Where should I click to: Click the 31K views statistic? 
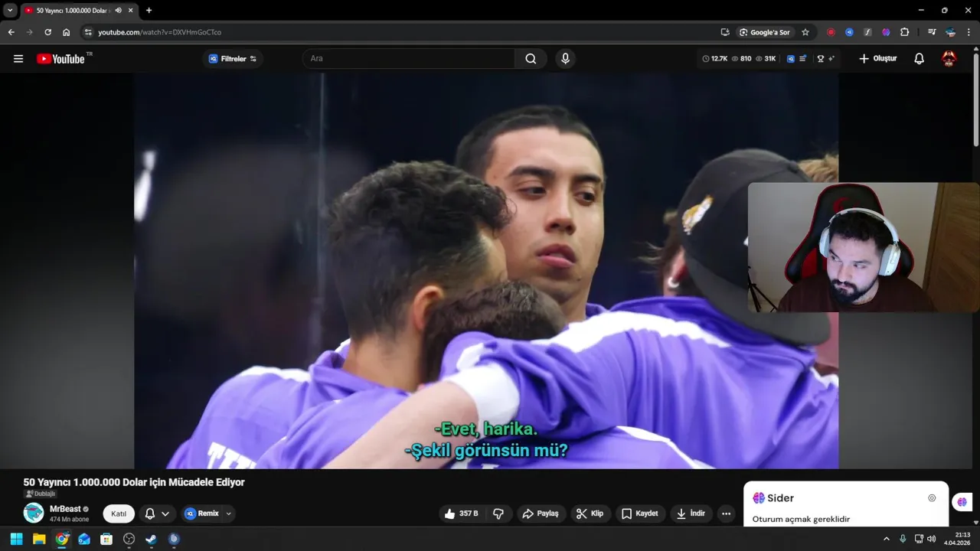766,58
